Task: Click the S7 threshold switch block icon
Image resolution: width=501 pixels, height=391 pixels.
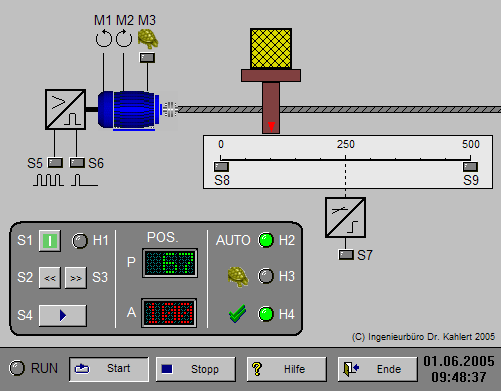Action: [x=345, y=217]
